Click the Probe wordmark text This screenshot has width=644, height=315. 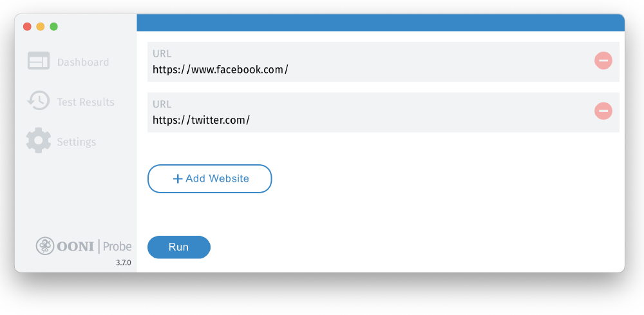pyautogui.click(x=118, y=246)
